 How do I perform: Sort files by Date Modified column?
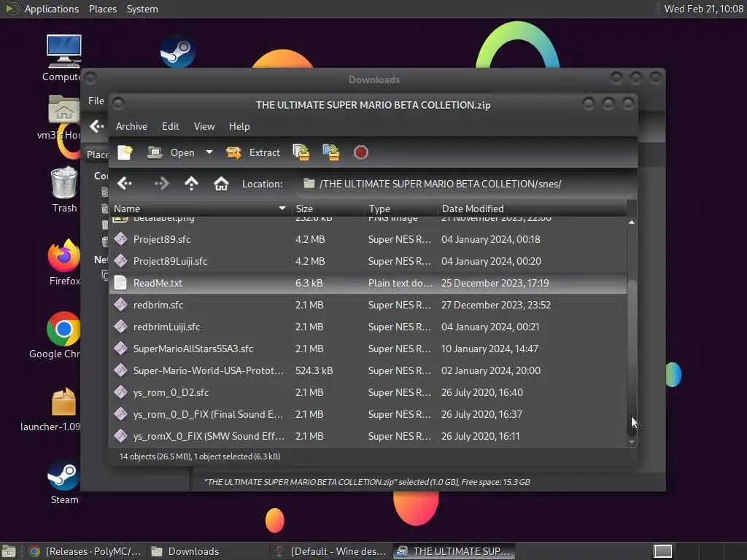pyautogui.click(x=532, y=209)
